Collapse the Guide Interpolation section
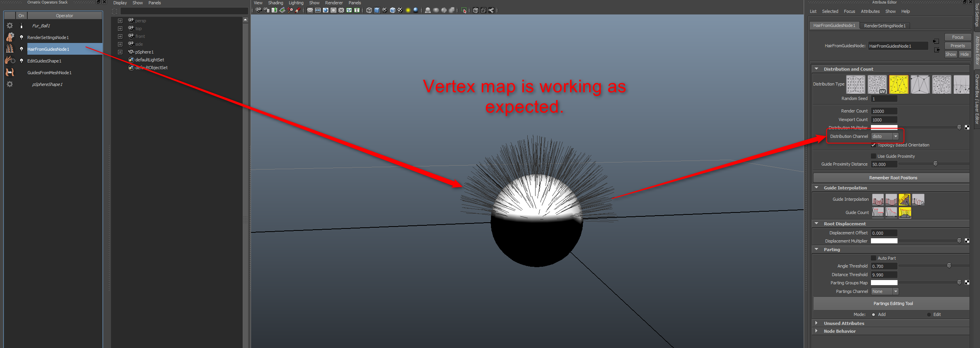The width and height of the screenshot is (980, 348). [816, 188]
